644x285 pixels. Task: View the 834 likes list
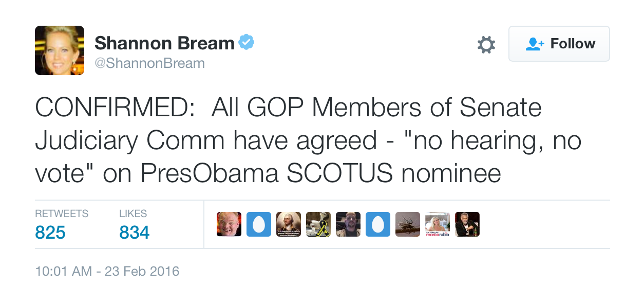(134, 233)
